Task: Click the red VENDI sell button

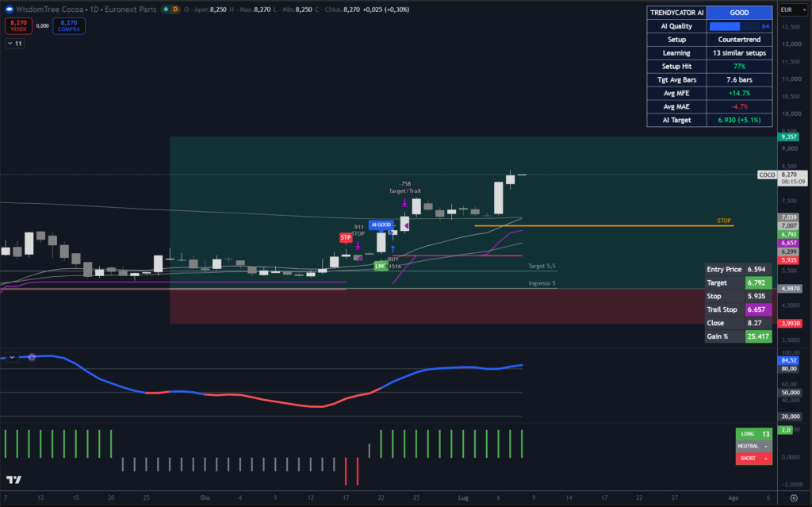Action: point(19,25)
